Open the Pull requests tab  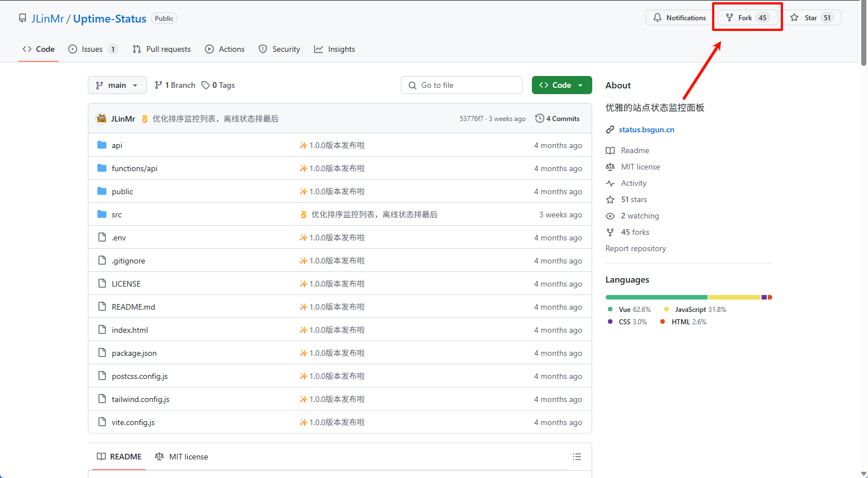click(162, 49)
